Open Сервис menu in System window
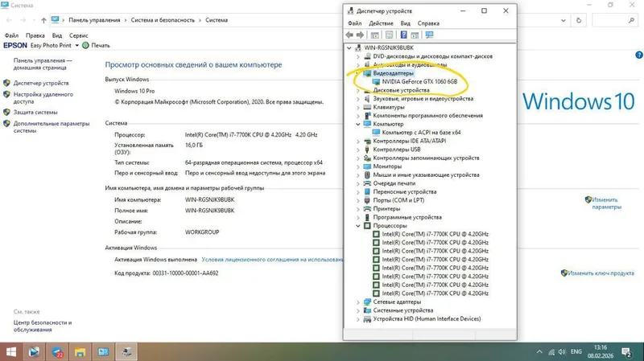The height and width of the screenshot is (361, 644). tap(78, 35)
